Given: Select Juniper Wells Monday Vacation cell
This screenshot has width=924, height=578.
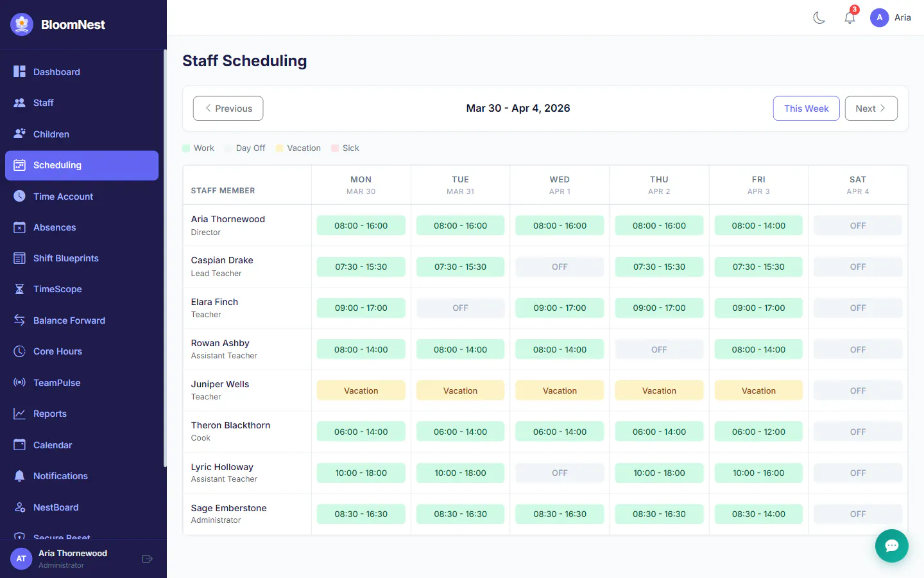Looking at the screenshot, I should coord(361,390).
